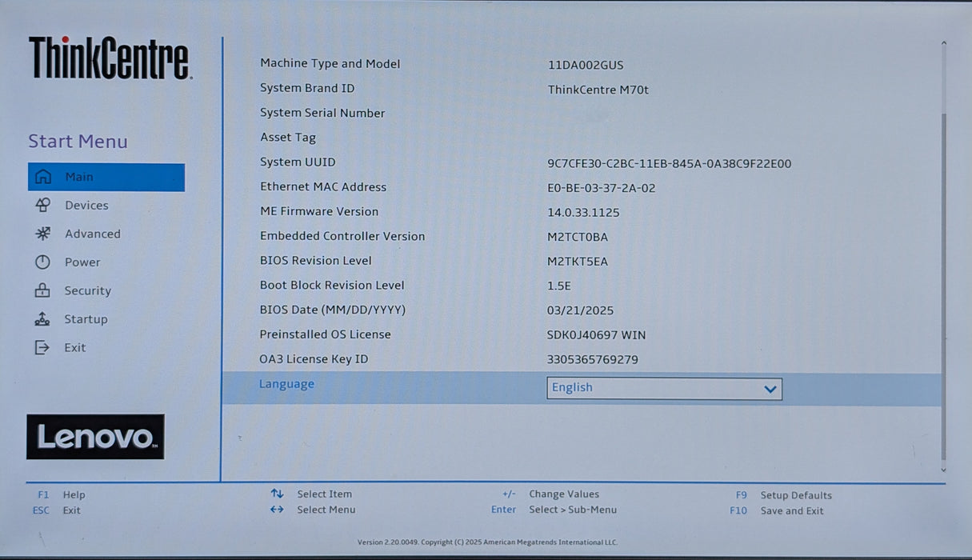Click the System Serial Number label
The width and height of the screenshot is (972, 560).
pos(322,113)
